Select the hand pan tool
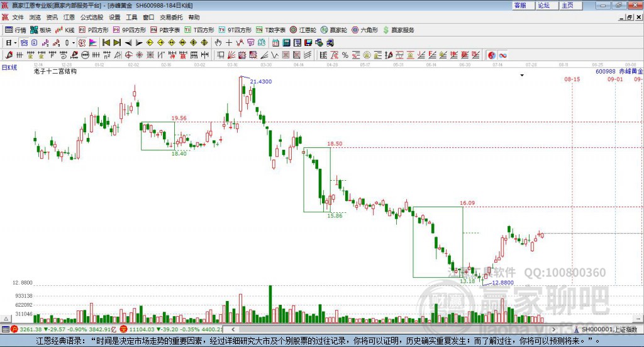Viewport: 644px width, 347px height. click(218, 43)
